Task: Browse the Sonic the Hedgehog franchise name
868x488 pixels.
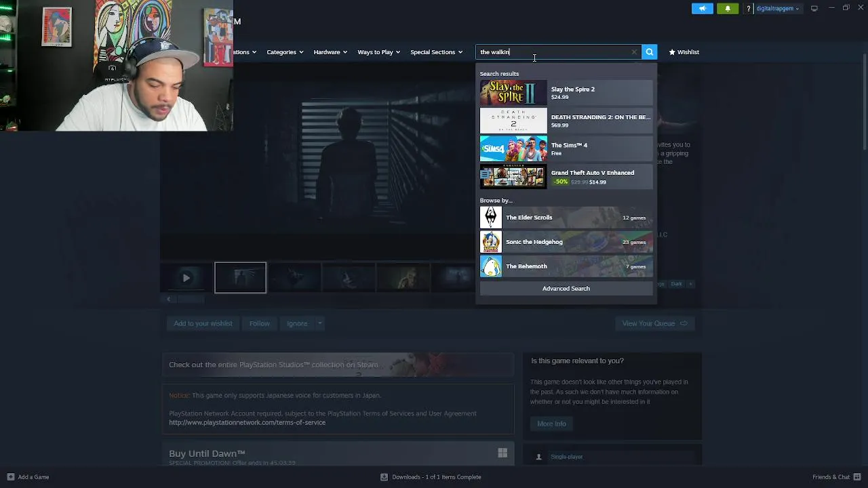Action: (534, 242)
